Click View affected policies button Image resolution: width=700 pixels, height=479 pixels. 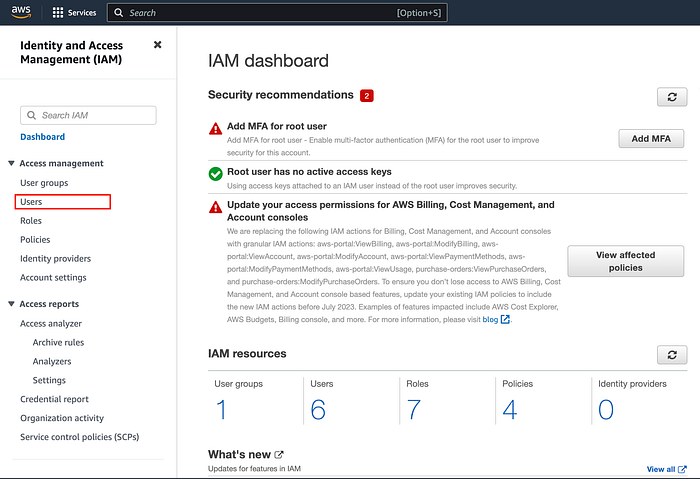(625, 261)
